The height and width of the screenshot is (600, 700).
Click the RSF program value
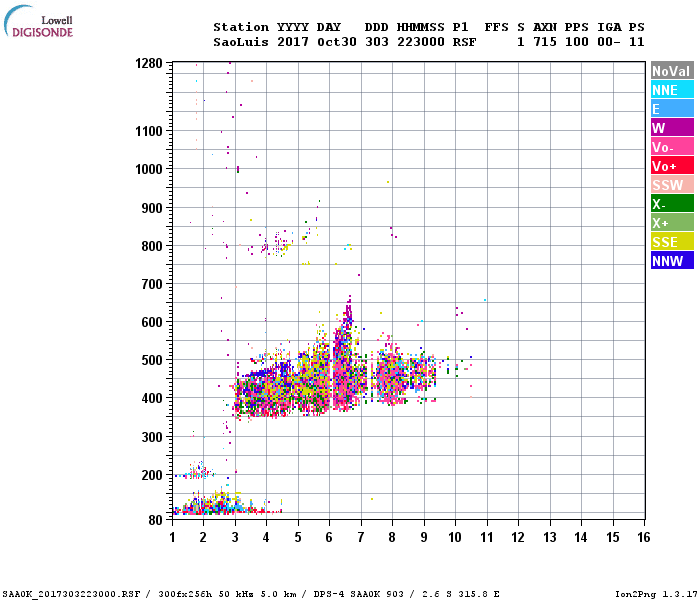[x=465, y=42]
